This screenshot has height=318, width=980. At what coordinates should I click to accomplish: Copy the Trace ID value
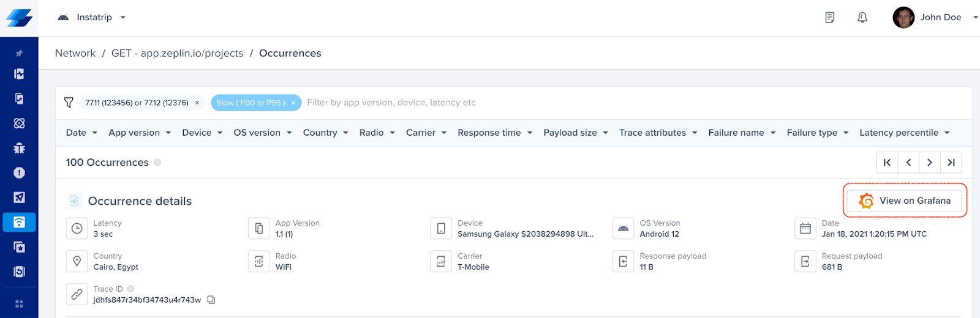coord(211,300)
